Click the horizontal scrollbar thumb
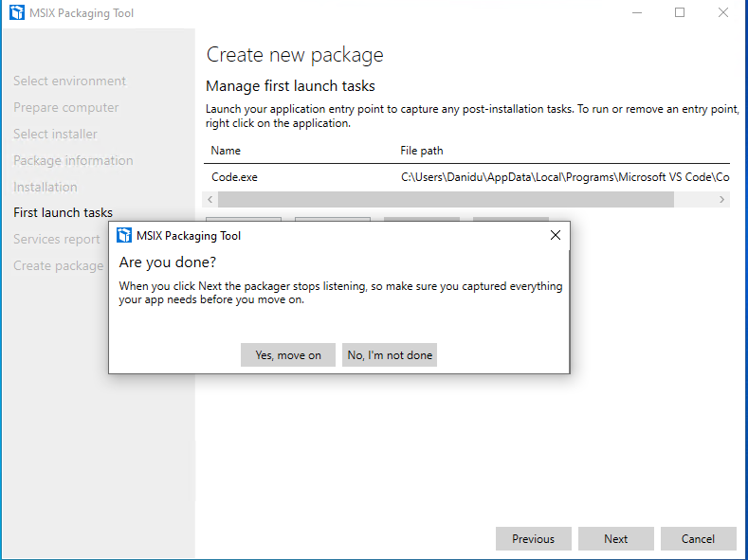Viewport: 748px width, 560px height. click(446, 199)
